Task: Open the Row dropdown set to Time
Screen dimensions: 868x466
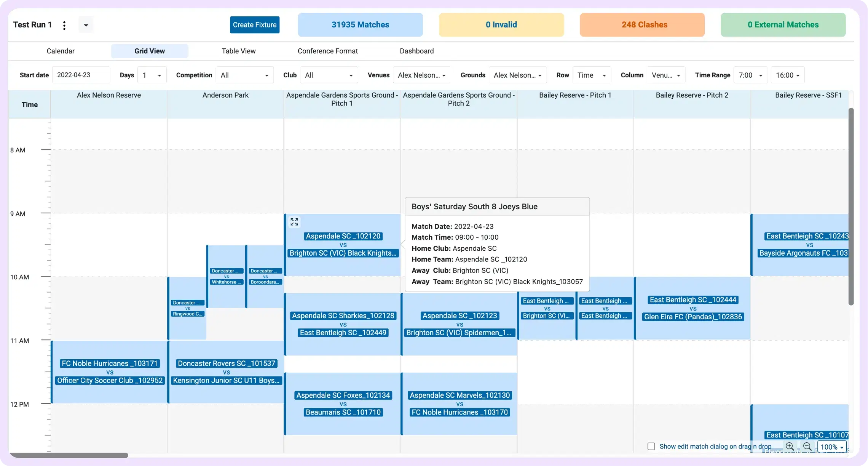Action: point(592,75)
